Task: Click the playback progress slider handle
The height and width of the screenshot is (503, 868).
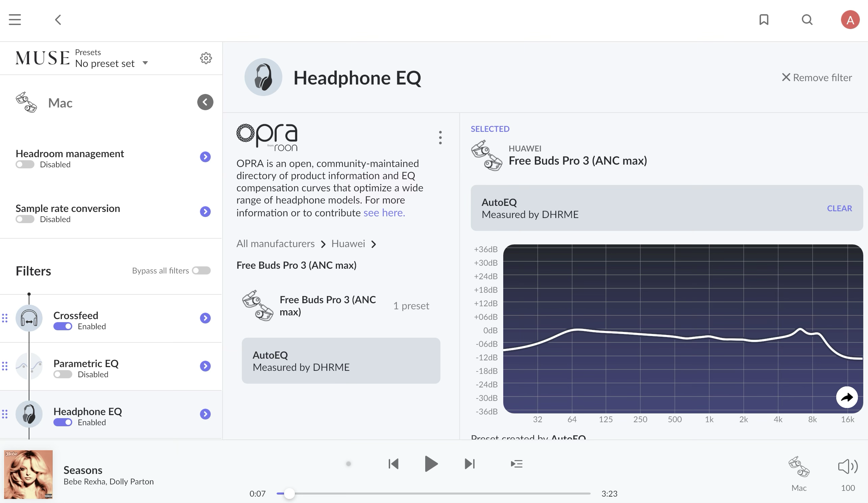Action: pyautogui.click(x=289, y=494)
